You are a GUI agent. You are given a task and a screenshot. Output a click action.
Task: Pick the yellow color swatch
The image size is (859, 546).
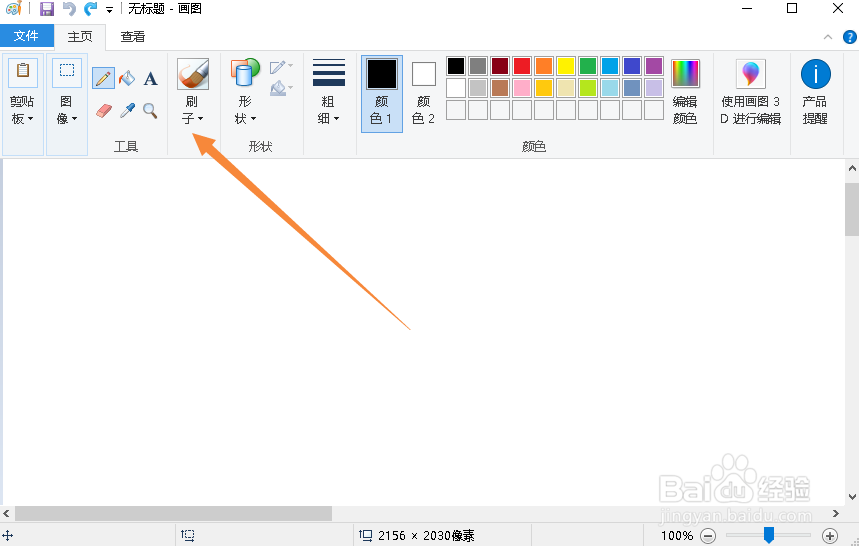(566, 66)
